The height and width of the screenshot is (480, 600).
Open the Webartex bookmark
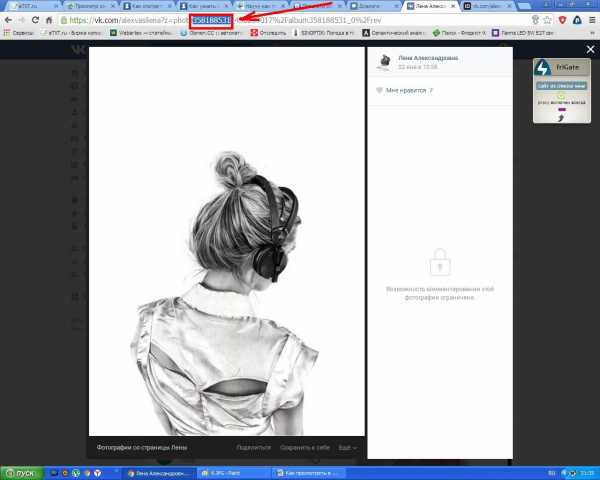tap(141, 33)
